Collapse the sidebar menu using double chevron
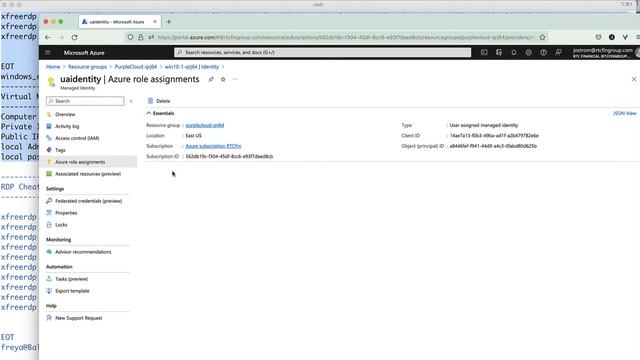Viewport: 640px width, 360px height. tap(131, 101)
